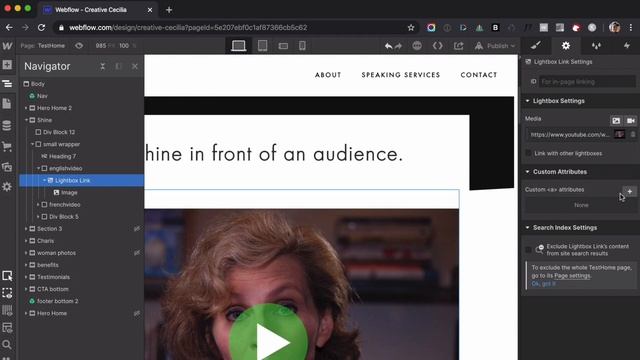640x360 pixels.
Task: Open the Pages panel
Action: click(7, 104)
